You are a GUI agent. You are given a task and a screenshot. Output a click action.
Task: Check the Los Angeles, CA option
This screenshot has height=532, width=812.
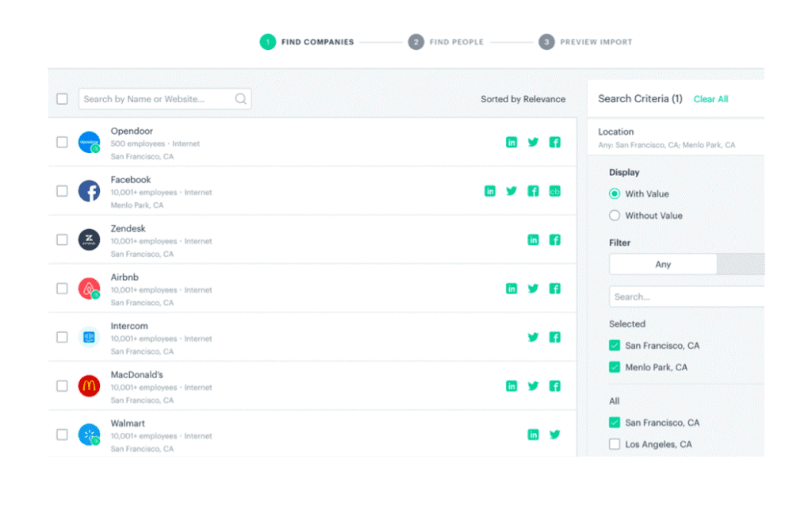(615, 444)
